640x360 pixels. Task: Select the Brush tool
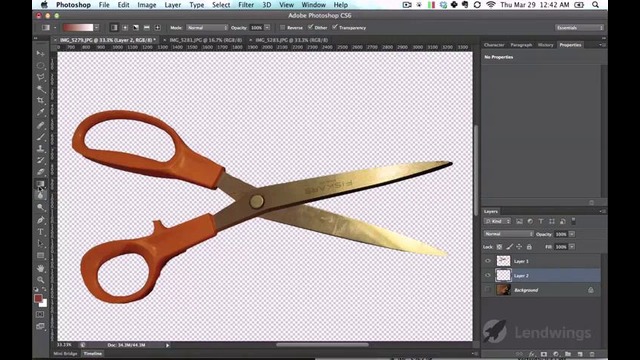click(40, 137)
